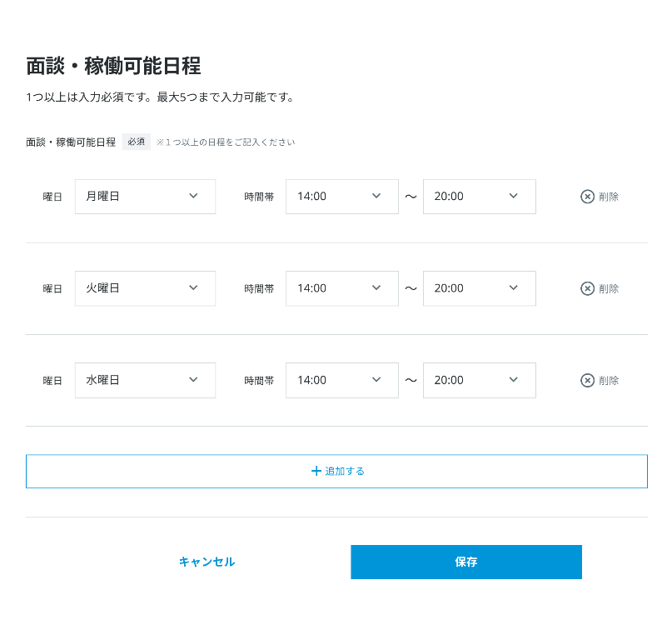Screen dimensions: 672x635
Task: Click chevron arrow in 水曜日 day selector
Action: [193, 379]
